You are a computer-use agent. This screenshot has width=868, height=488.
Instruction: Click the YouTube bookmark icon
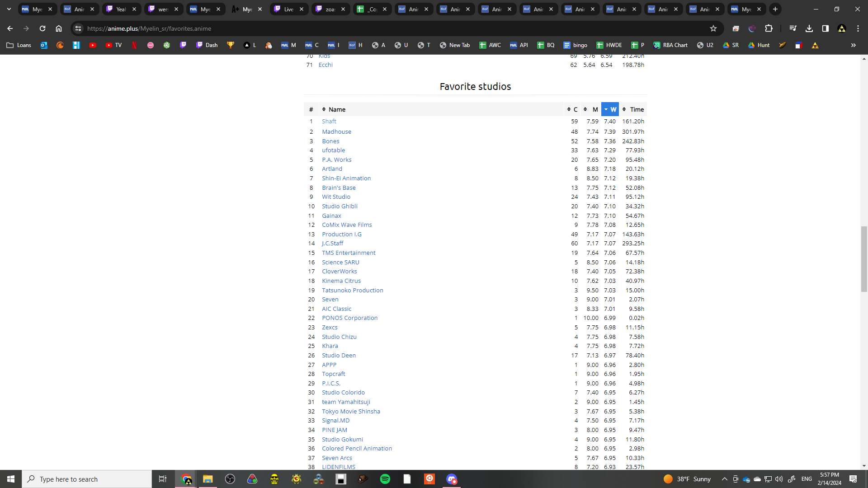(93, 45)
